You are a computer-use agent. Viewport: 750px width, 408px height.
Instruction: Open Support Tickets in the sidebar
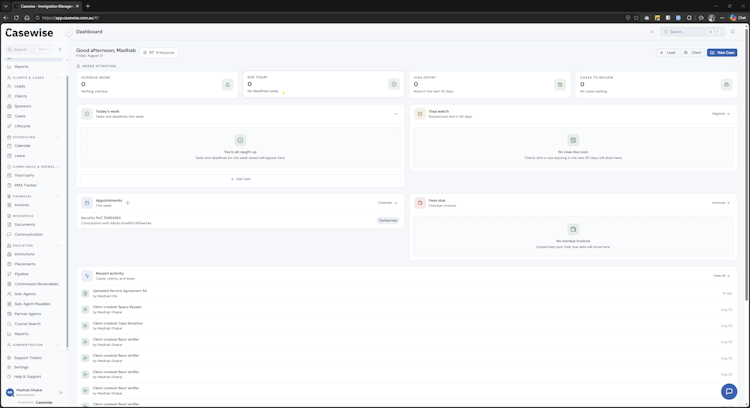coord(28,358)
